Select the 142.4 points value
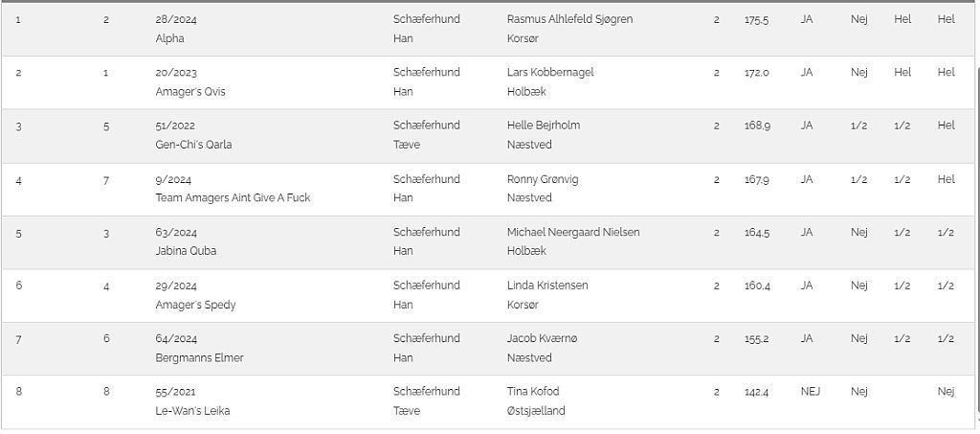 pos(756,392)
